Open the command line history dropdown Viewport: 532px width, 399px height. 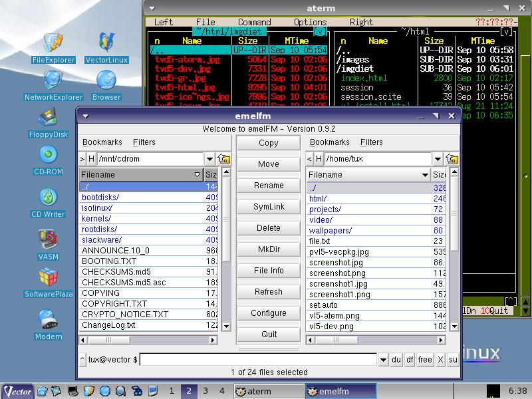[382, 360]
